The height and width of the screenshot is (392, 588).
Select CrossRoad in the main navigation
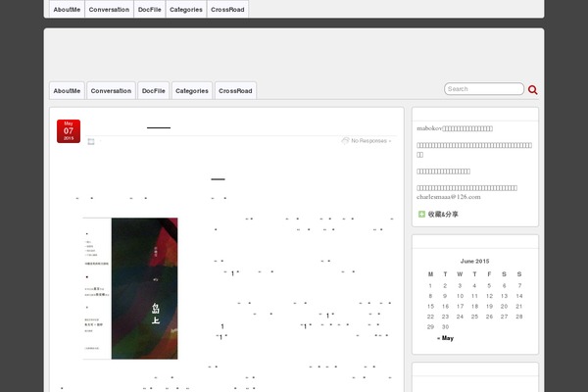point(235,91)
